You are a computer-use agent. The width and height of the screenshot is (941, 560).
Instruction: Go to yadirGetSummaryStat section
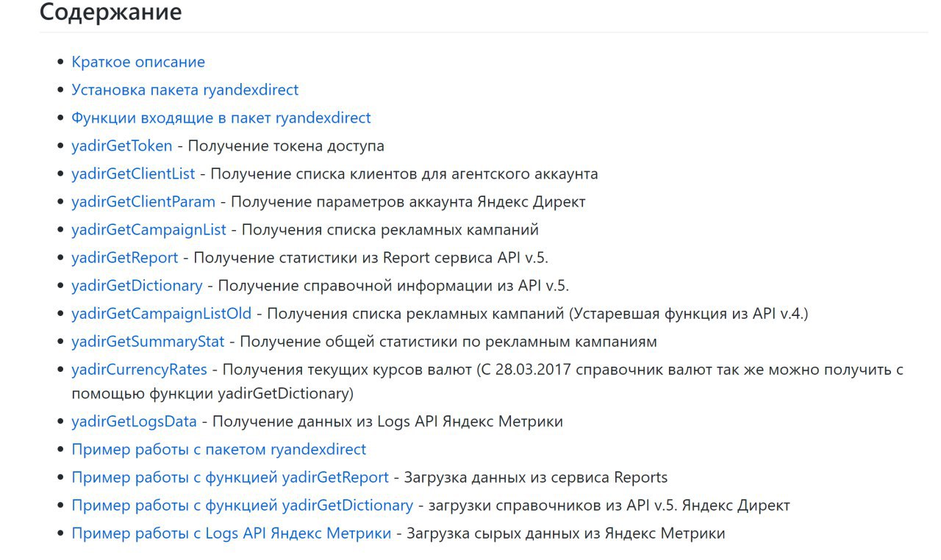148,341
